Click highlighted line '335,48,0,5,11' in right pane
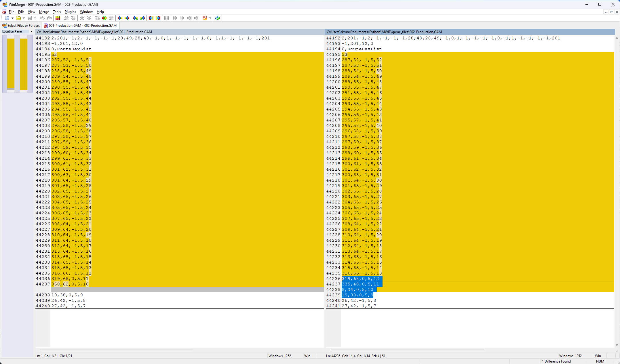The image size is (620, 364). (x=360, y=284)
